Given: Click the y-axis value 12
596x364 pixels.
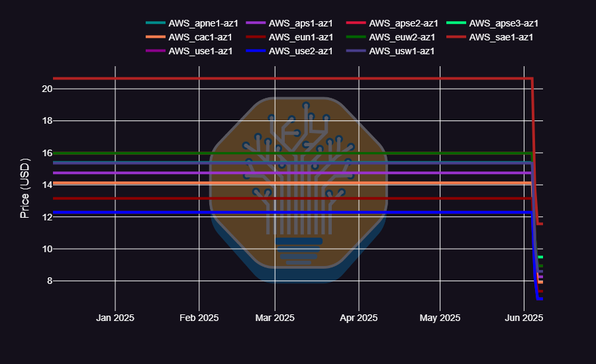Looking at the screenshot, I should tap(47, 217).
